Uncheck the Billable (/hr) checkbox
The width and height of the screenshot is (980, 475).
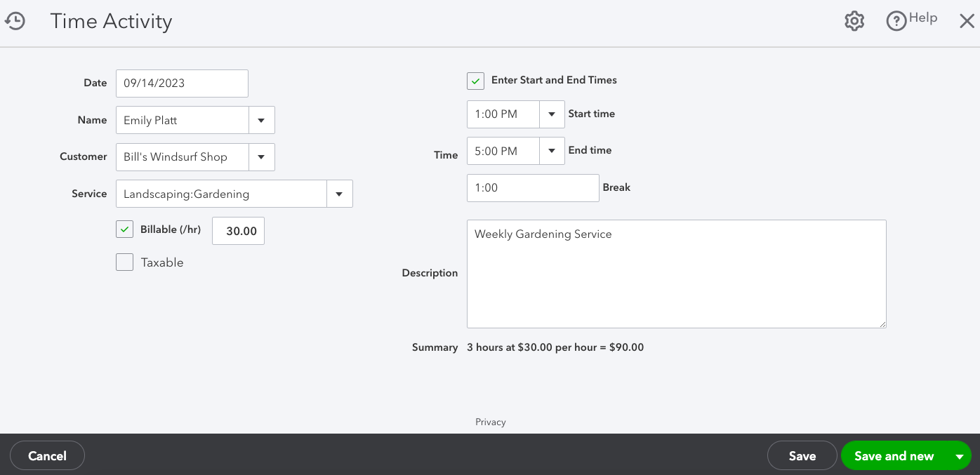tap(125, 229)
